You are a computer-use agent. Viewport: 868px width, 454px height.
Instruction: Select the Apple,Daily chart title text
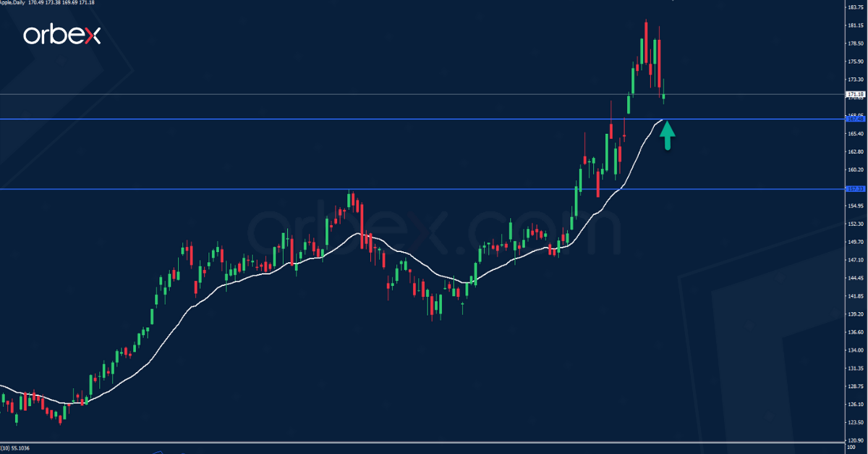coord(12,3)
